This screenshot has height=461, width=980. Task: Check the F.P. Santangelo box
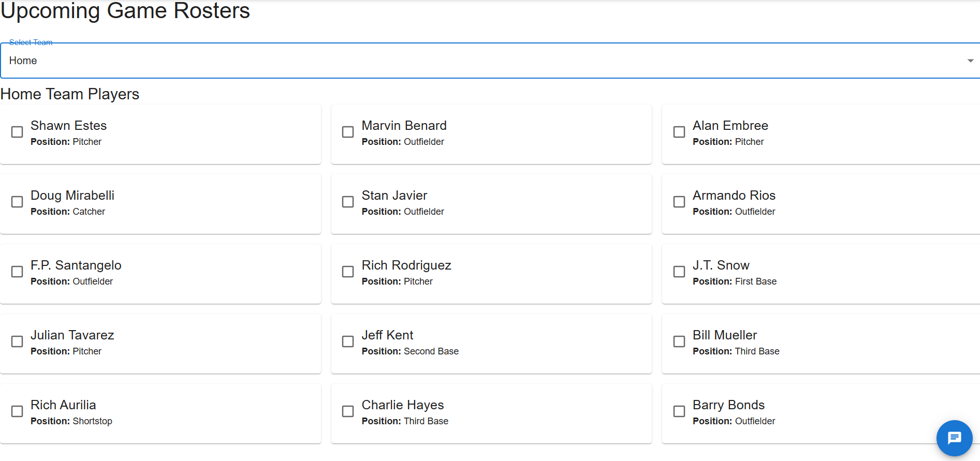click(x=17, y=272)
